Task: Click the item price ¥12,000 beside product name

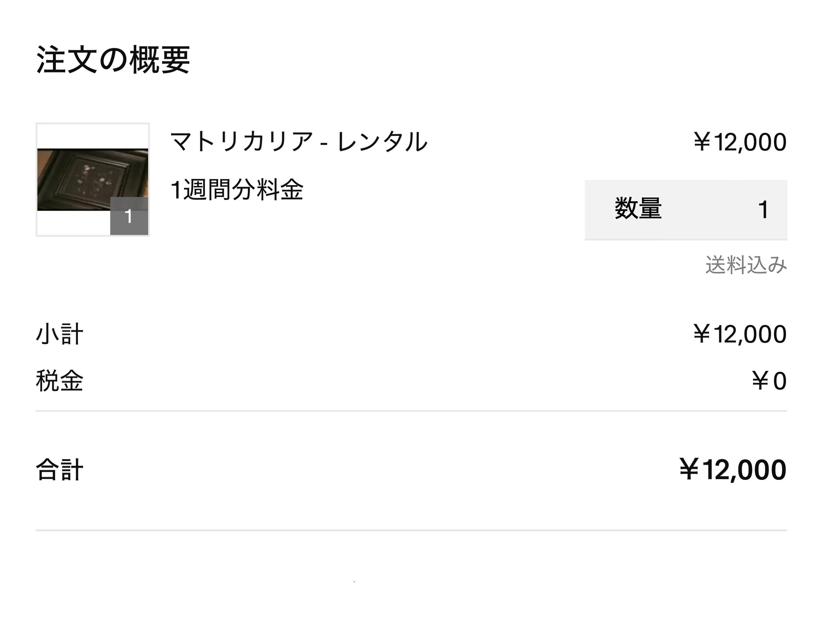Action: [740, 142]
